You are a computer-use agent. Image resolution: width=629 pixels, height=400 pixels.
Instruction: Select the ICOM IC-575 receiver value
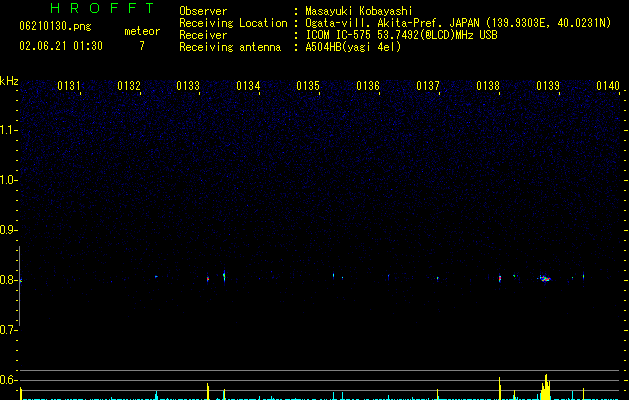tap(401, 35)
